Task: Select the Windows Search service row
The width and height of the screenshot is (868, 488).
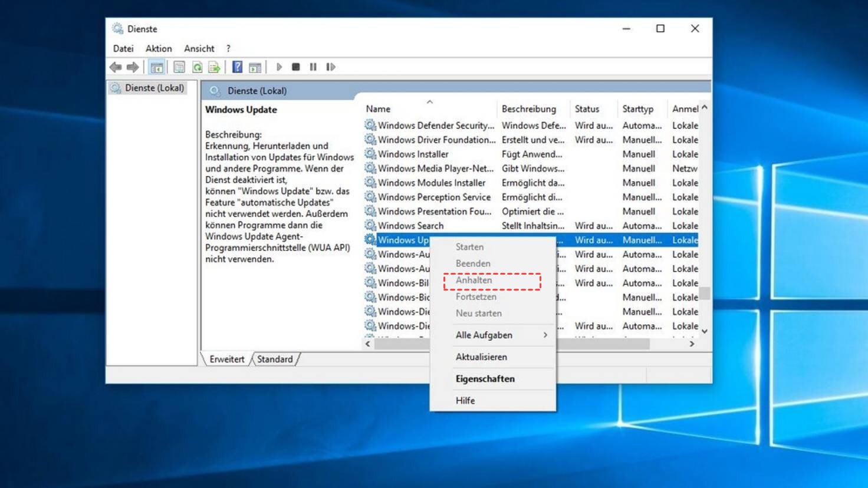Action: pos(410,226)
